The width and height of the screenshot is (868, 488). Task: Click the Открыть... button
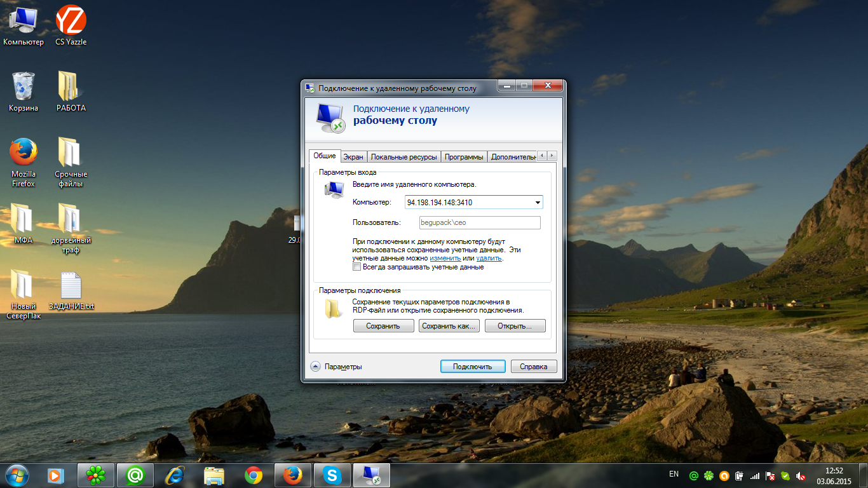pyautogui.click(x=515, y=326)
